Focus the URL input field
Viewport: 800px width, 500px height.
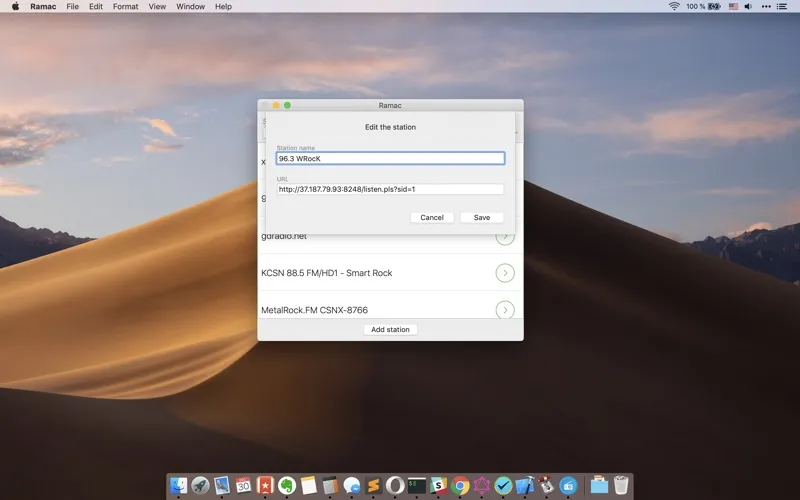(x=390, y=189)
